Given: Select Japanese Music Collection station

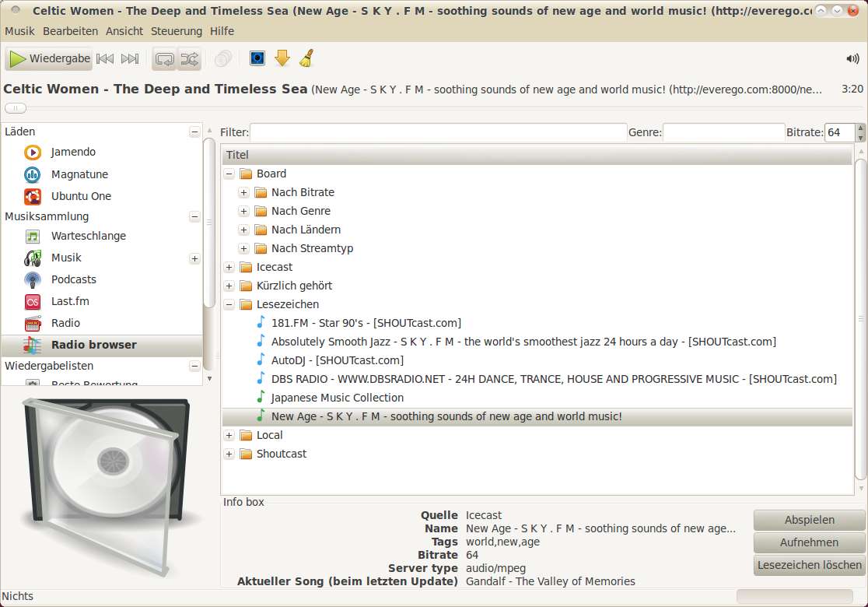Looking at the screenshot, I should coord(337,398).
